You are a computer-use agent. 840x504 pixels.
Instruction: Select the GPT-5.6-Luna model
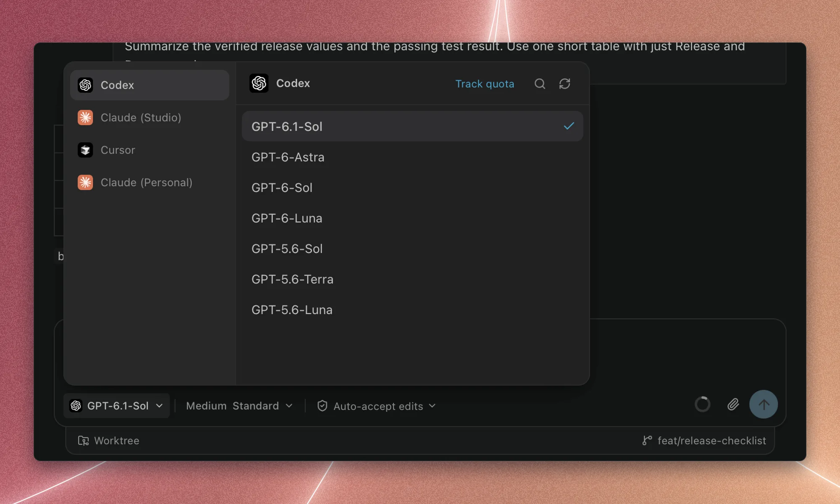point(412,310)
